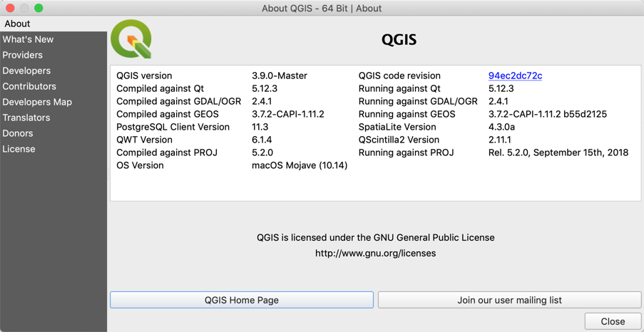The width and height of the screenshot is (644, 332).
Task: Switch to the Providers section
Action: pyautogui.click(x=53, y=55)
